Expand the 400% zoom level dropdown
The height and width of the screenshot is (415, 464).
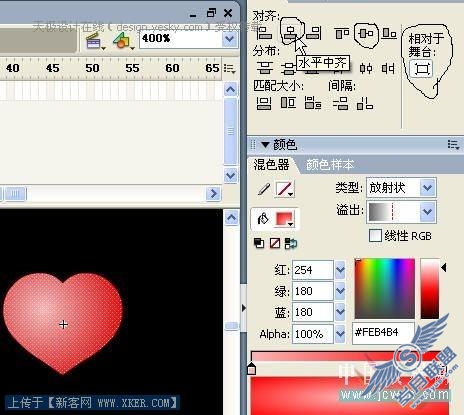[x=229, y=39]
